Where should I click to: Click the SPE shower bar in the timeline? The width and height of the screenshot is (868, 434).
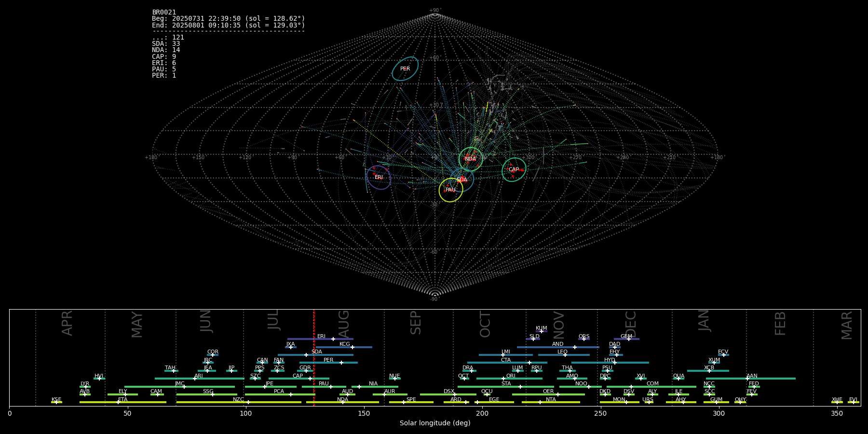(411, 402)
